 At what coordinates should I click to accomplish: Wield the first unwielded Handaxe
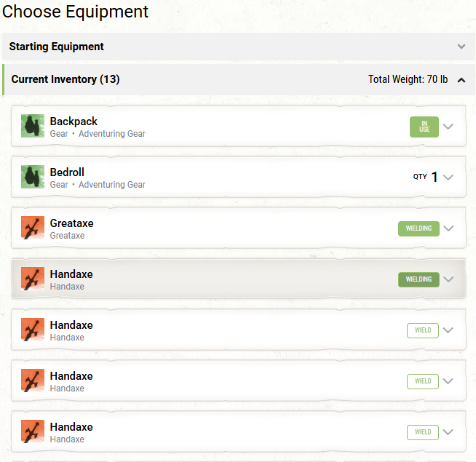[x=423, y=330]
